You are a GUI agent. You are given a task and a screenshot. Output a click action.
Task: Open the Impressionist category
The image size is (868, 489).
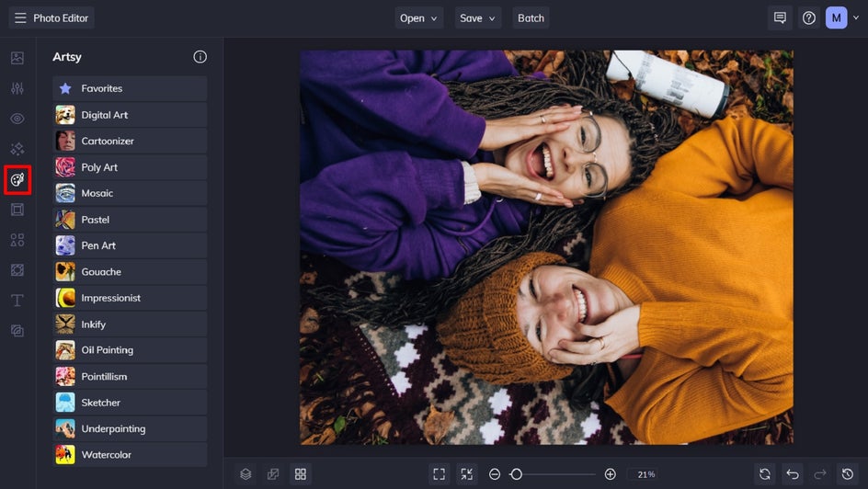130,298
